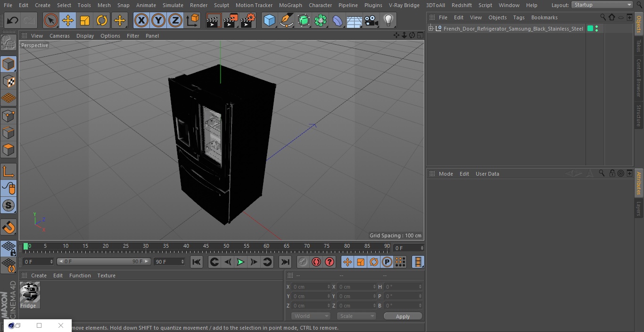The height and width of the screenshot is (332, 644).
Task: Open viewport Cameras menu
Action: click(x=59, y=36)
